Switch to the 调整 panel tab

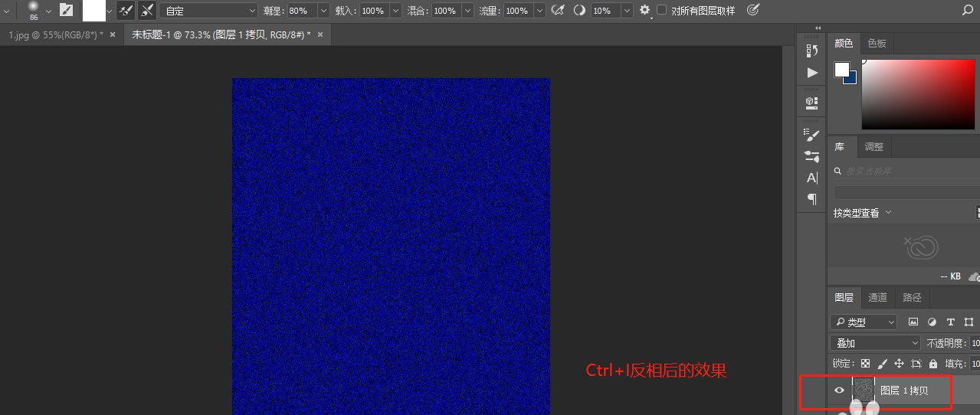click(x=873, y=146)
